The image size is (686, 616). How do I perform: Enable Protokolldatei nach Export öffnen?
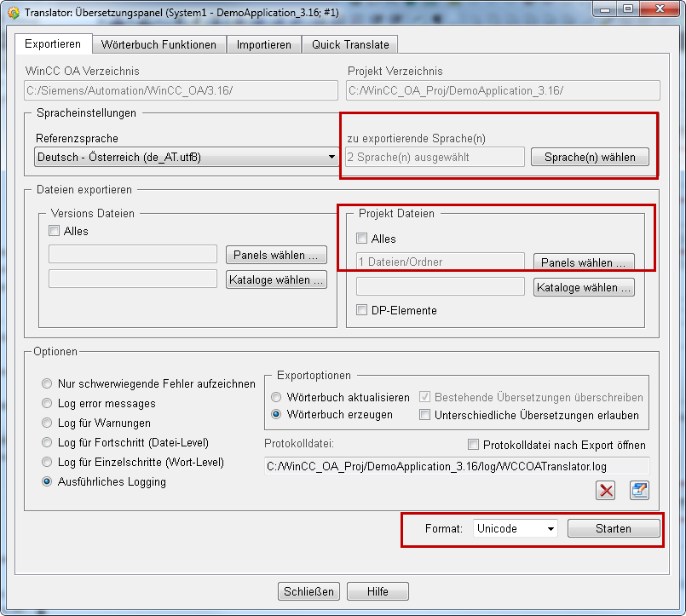[473, 445]
